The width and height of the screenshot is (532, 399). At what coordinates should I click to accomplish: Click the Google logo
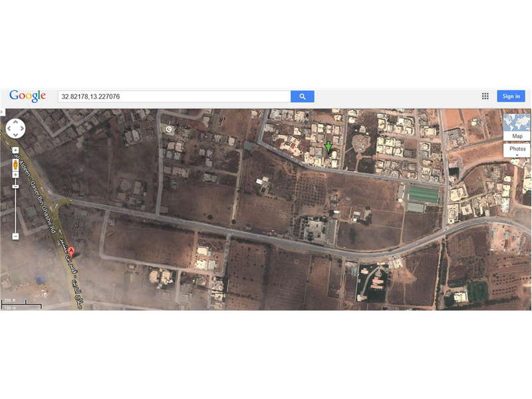click(x=27, y=96)
